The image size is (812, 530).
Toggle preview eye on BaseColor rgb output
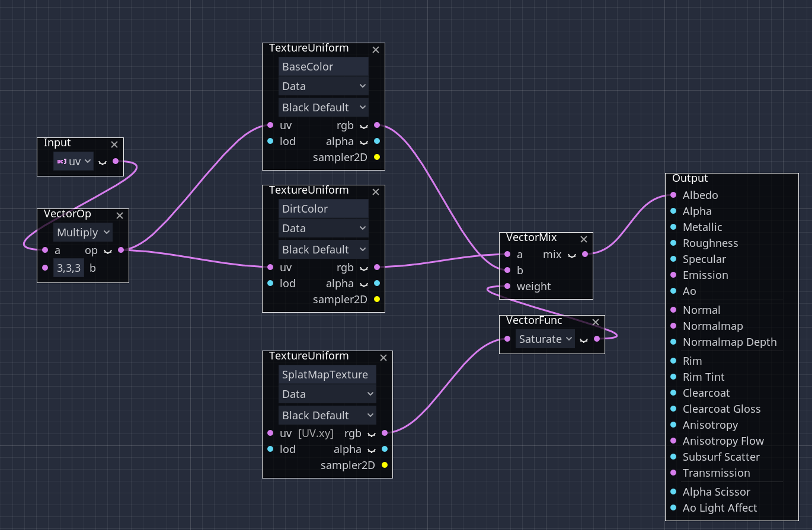[363, 126]
